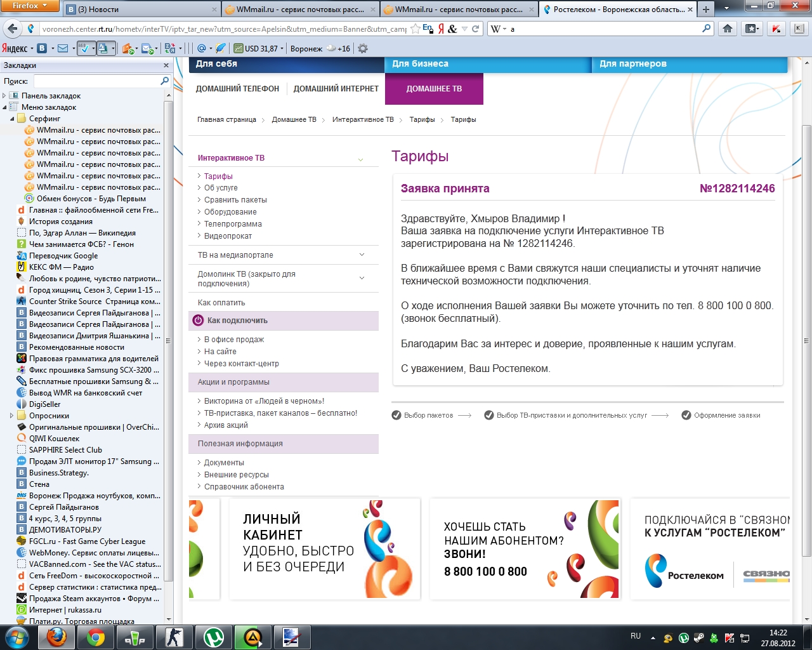
Task: Open the Firefox menu dropdown
Action: [30, 6]
